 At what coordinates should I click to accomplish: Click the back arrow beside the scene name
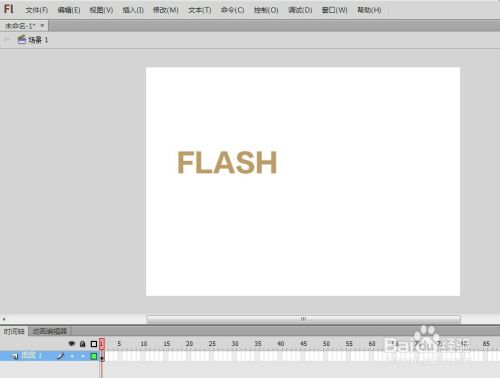pos(7,40)
